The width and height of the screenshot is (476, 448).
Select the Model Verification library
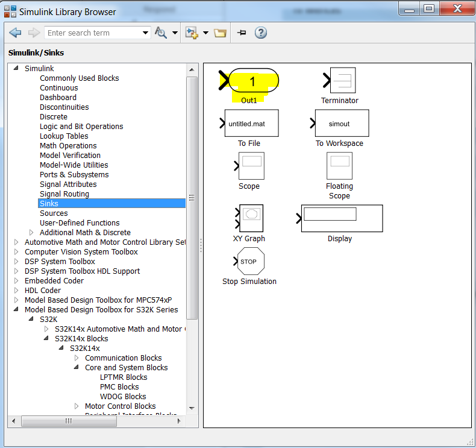[x=70, y=155]
